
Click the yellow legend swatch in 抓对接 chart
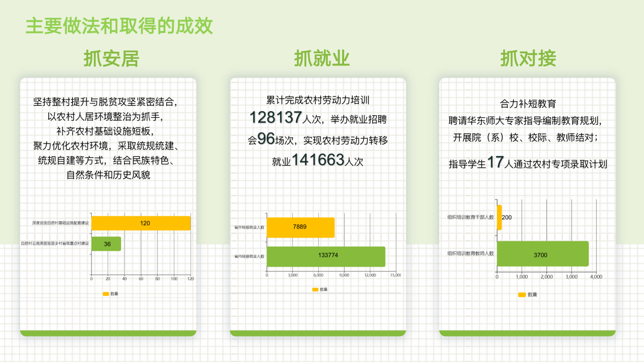tap(522, 294)
